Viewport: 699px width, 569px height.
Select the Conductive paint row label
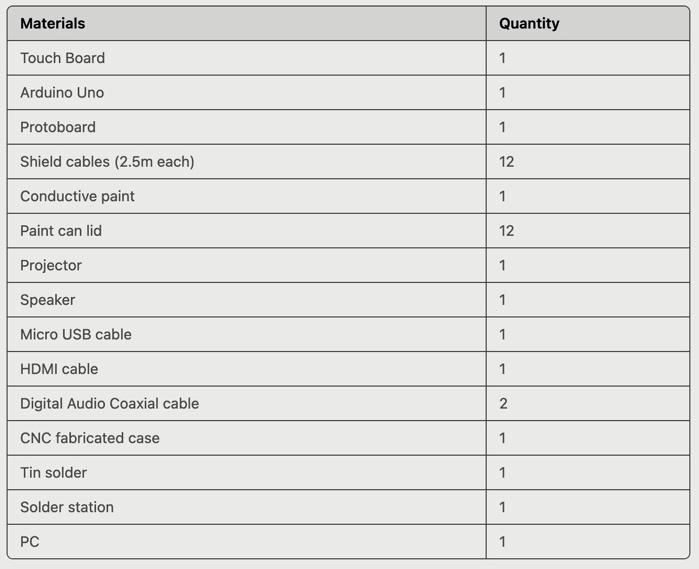point(77,196)
